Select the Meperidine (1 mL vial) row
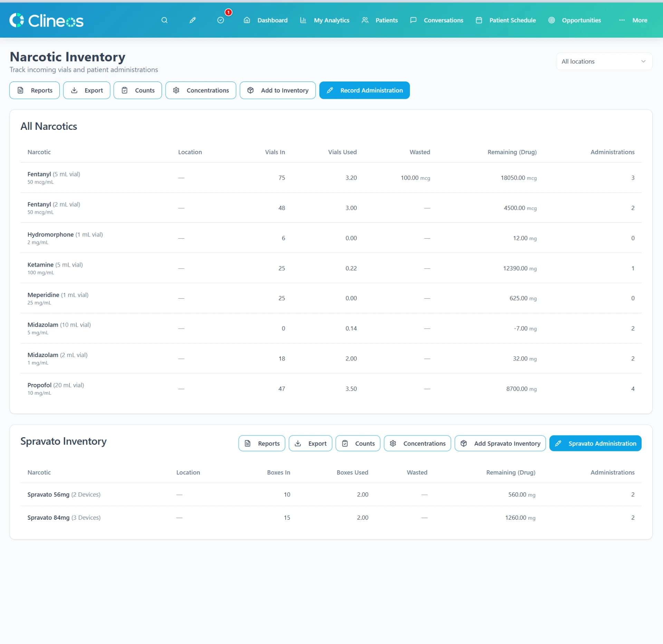This screenshot has width=663, height=644. [x=331, y=298]
